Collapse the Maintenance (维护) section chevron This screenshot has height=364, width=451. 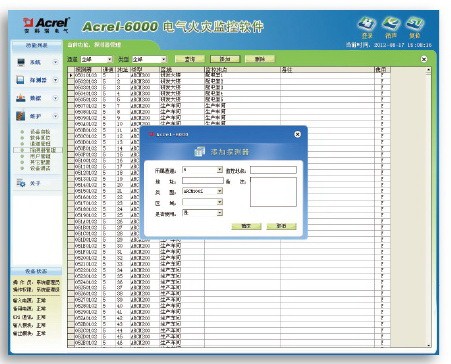pos(56,116)
